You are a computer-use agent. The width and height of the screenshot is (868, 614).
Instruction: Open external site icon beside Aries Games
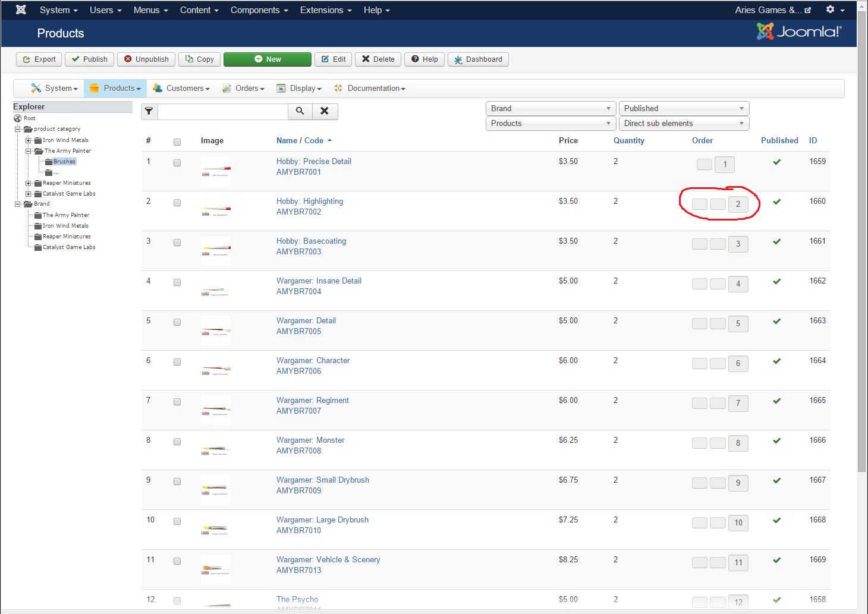pyautogui.click(x=808, y=10)
